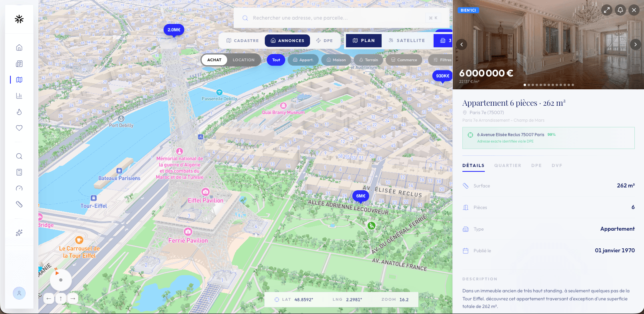Select the map view icon in sidebar

coord(19,80)
